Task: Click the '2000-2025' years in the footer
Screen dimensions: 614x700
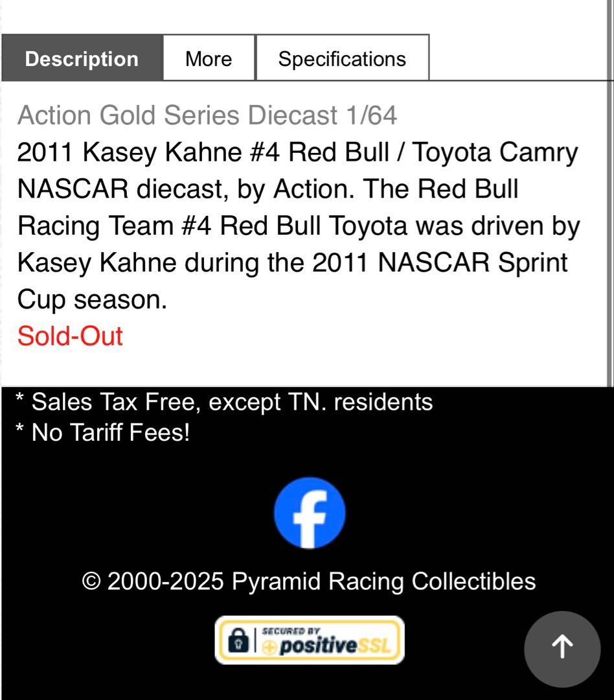Action: coord(166,581)
